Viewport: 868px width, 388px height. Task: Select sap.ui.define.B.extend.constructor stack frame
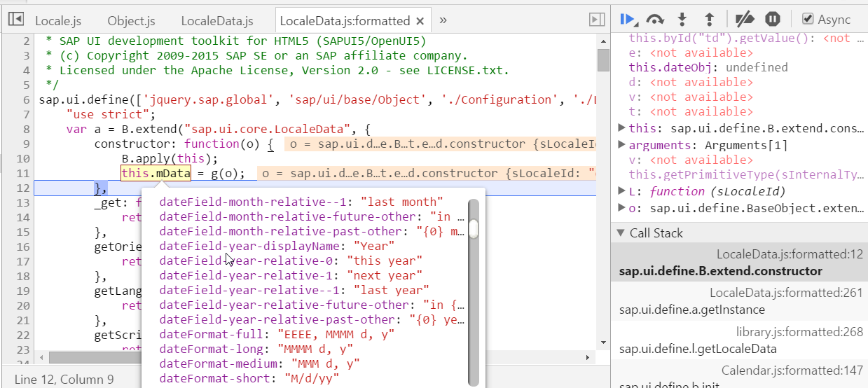739,263
